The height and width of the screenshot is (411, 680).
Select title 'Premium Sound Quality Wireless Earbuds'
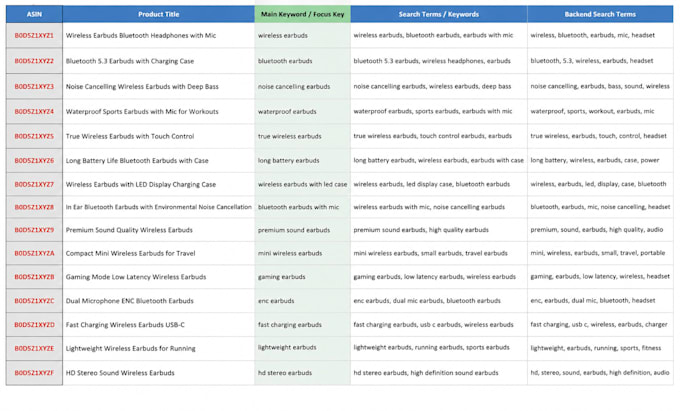pyautogui.click(x=129, y=230)
